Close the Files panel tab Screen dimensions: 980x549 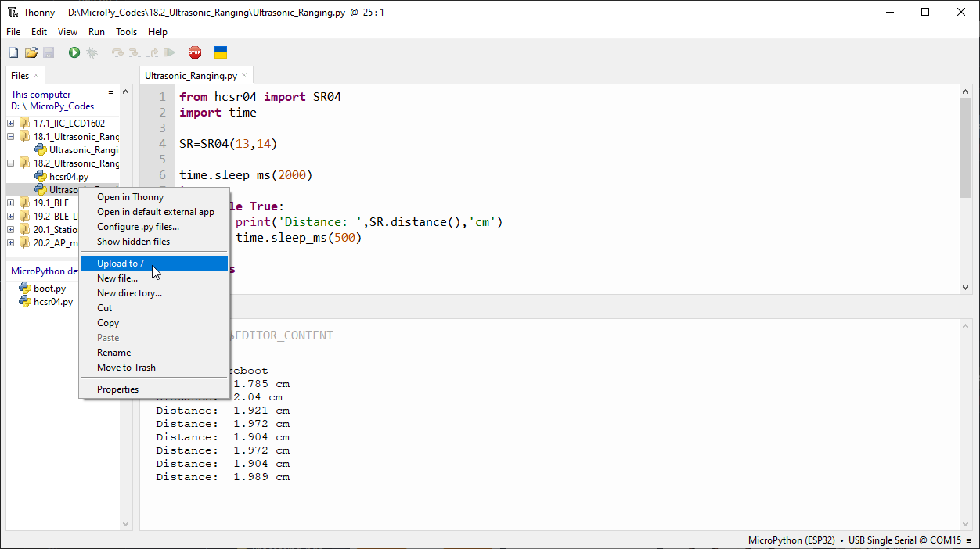pyautogui.click(x=36, y=76)
